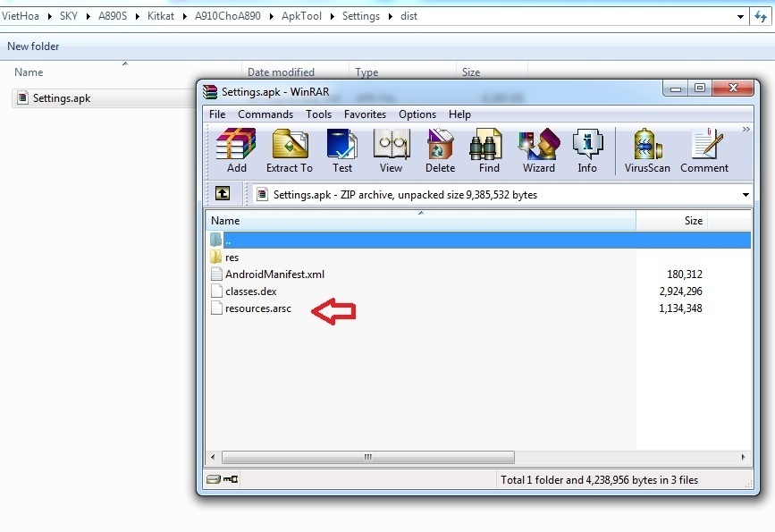Click the Find binoculars icon
Image resolution: width=775 pixels, height=532 pixels.
click(489, 150)
